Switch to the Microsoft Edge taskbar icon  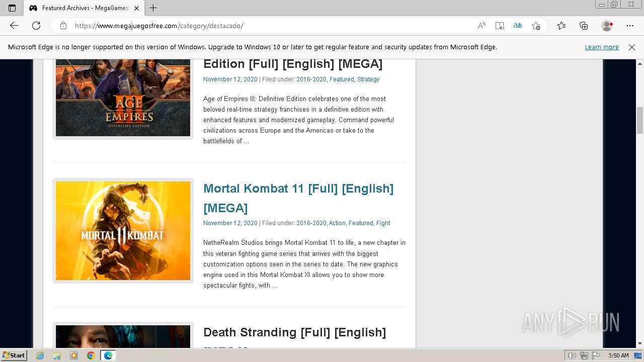coord(108,355)
